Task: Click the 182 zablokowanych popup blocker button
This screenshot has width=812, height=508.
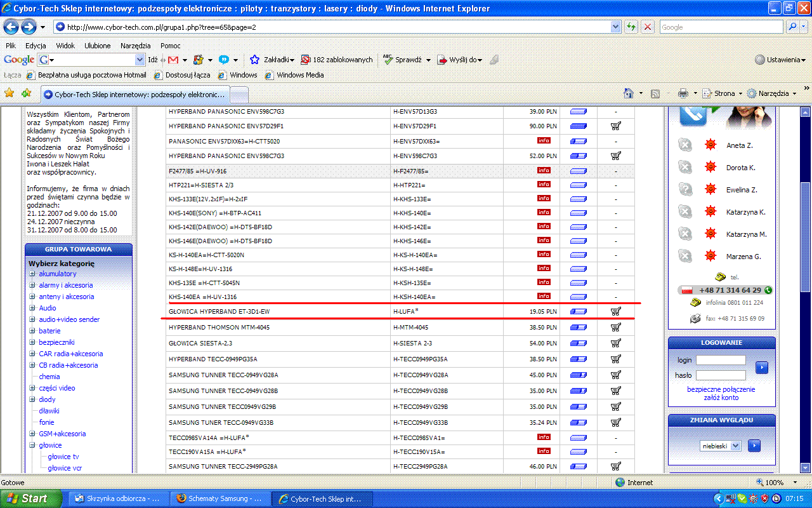Action: tap(337, 60)
